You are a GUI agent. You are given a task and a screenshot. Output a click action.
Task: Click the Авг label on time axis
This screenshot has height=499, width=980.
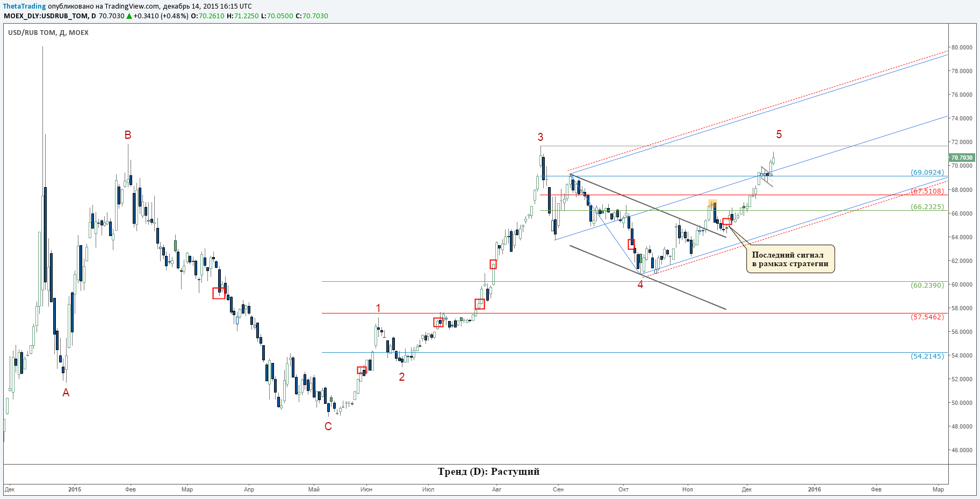pyautogui.click(x=496, y=489)
